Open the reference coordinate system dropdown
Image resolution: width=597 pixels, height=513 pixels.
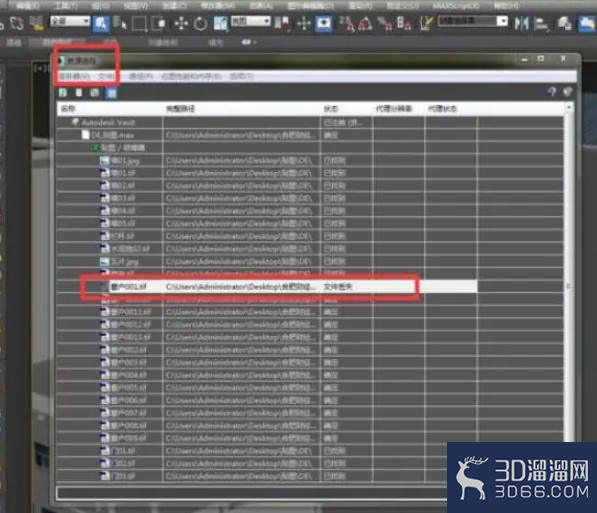pos(251,21)
